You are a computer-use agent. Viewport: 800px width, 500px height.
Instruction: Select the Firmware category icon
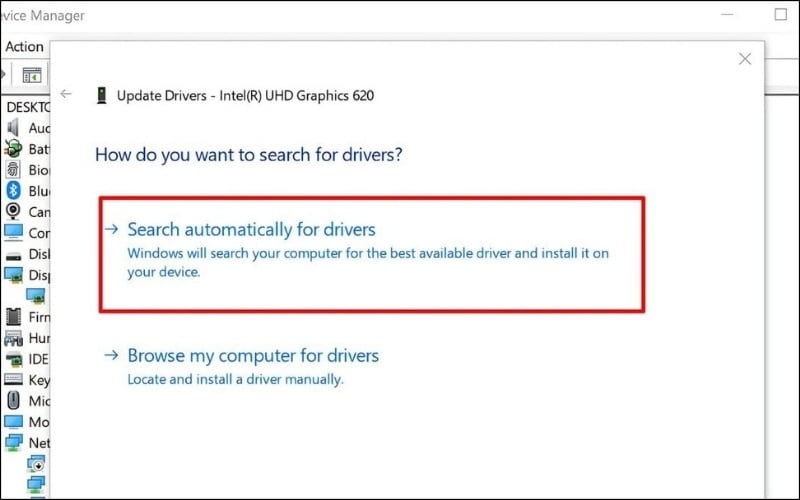coord(13,317)
